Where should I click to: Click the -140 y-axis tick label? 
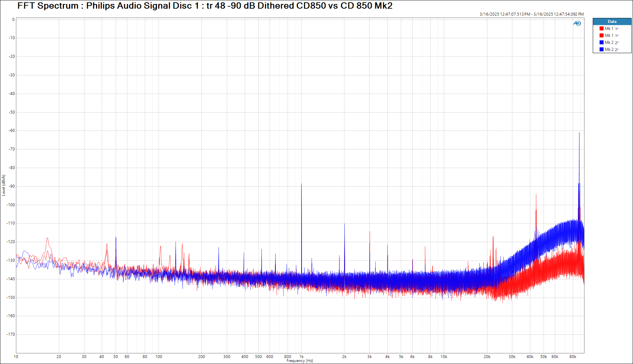(x=11, y=279)
